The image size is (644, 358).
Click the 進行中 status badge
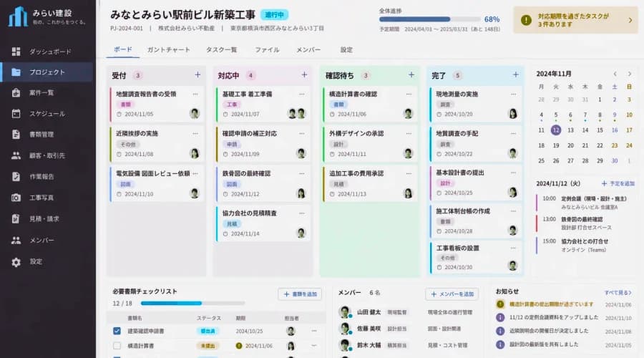[x=274, y=15]
